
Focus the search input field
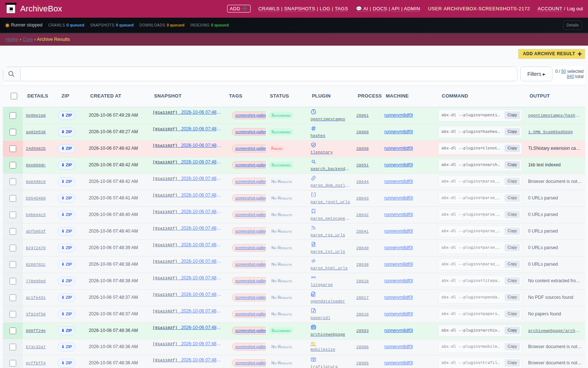[x=269, y=74]
